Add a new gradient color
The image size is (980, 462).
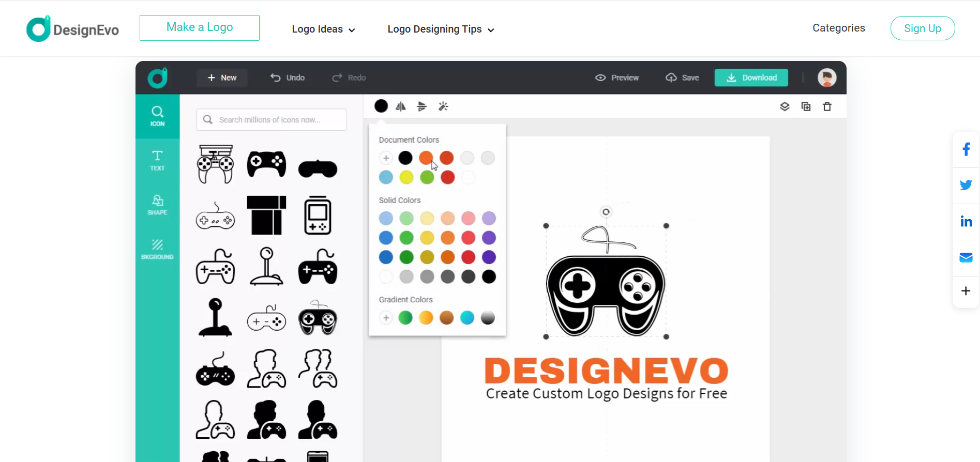point(386,318)
